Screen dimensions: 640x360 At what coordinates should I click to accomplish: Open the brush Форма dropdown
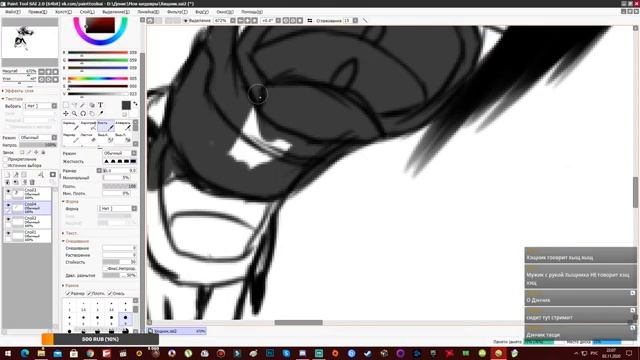coord(117,209)
